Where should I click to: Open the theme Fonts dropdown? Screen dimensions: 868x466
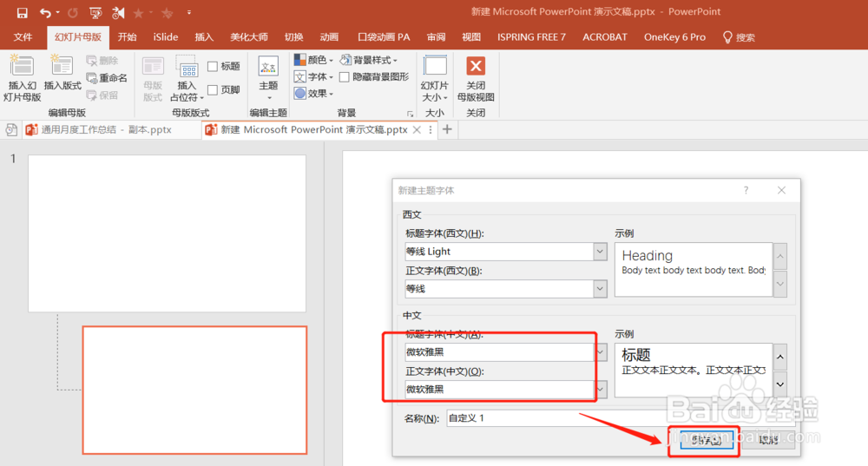pos(313,77)
